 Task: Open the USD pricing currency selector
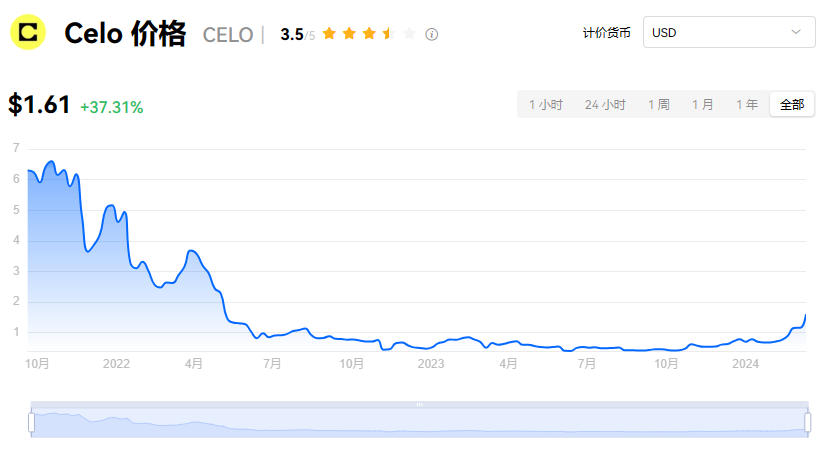click(729, 32)
